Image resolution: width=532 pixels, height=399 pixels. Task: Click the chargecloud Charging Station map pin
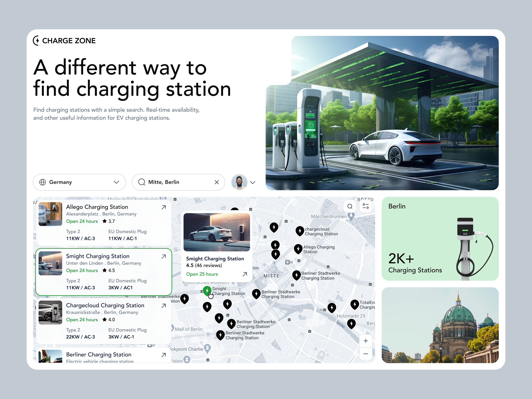[300, 231]
